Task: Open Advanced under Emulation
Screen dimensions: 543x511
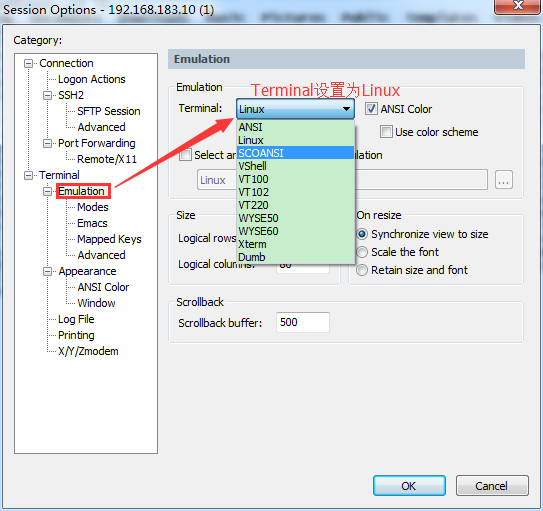Action: (101, 255)
